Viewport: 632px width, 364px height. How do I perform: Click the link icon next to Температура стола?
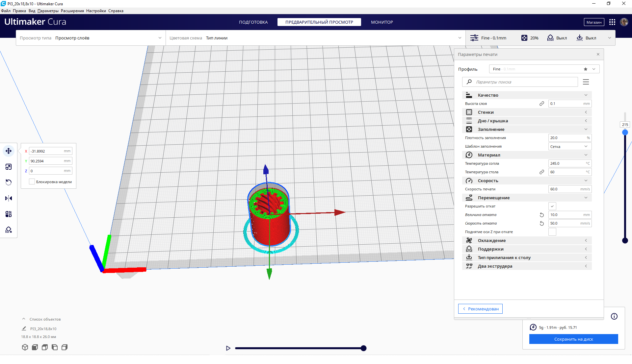542,172
